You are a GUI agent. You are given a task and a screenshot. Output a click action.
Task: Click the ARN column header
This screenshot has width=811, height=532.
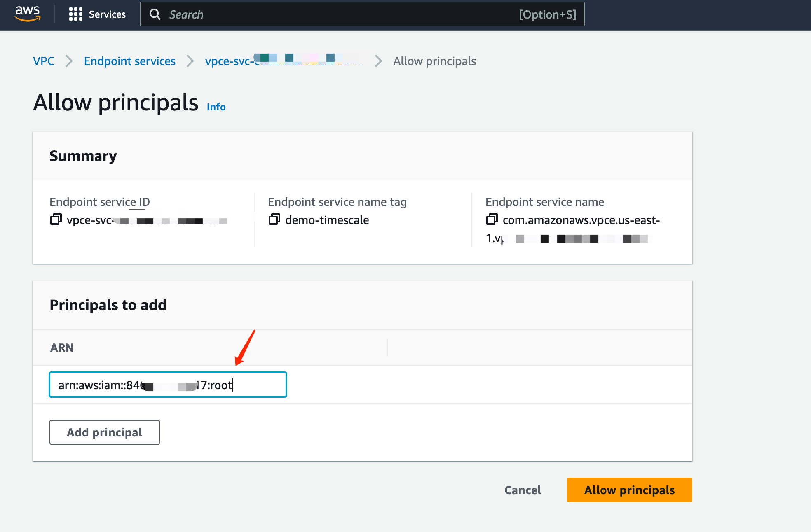pos(62,348)
